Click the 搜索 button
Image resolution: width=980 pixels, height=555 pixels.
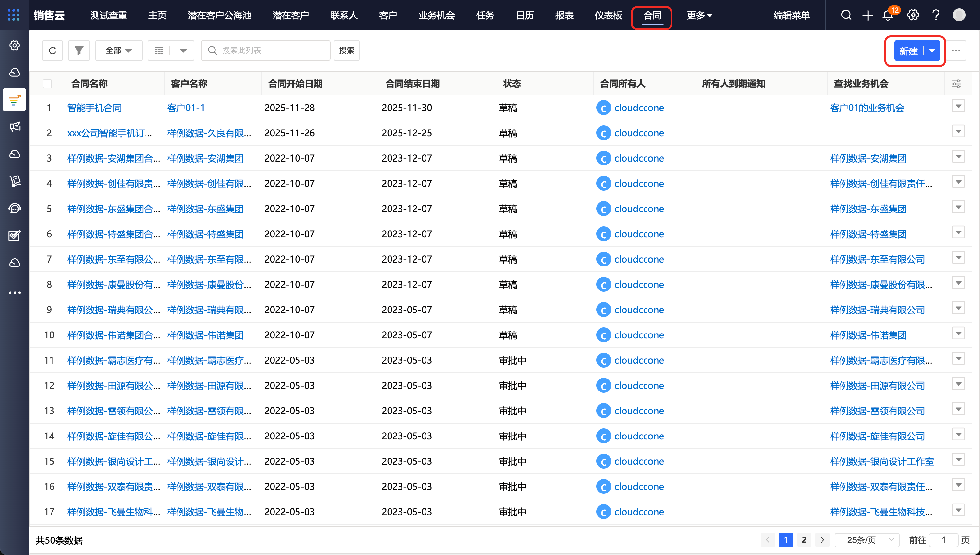(x=346, y=50)
